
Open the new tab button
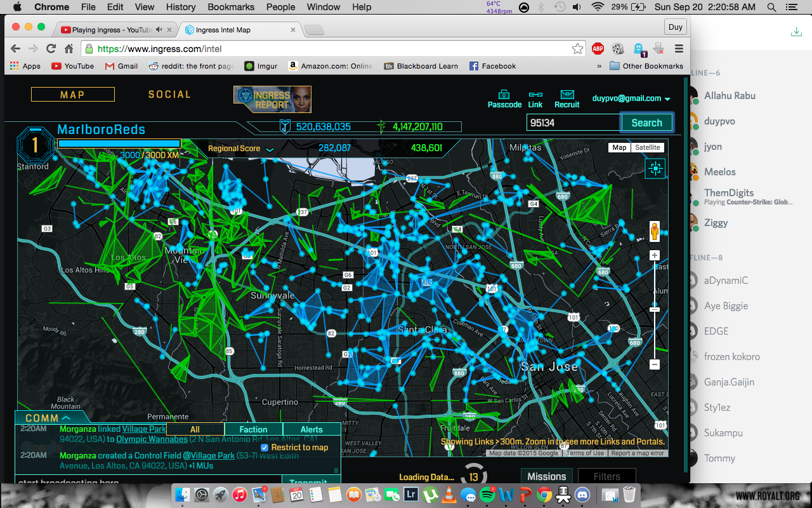coord(314,30)
